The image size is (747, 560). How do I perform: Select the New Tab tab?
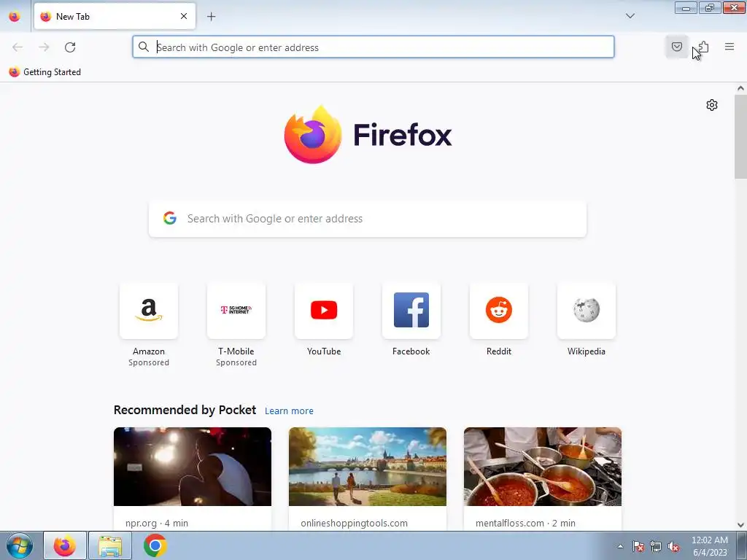(115, 16)
